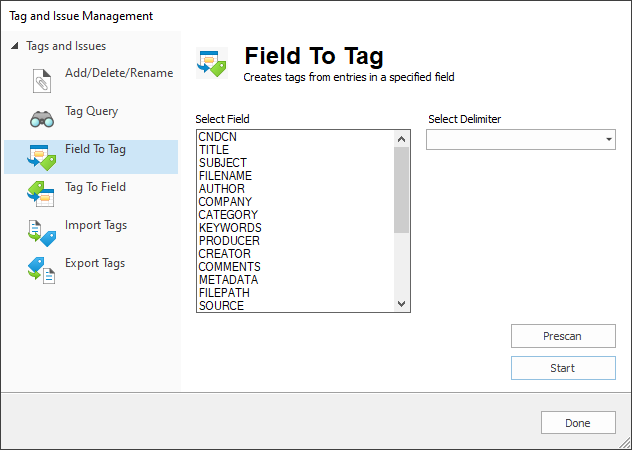This screenshot has width=632, height=450.
Task: Click the field list scroll up arrow
Action: click(x=401, y=139)
